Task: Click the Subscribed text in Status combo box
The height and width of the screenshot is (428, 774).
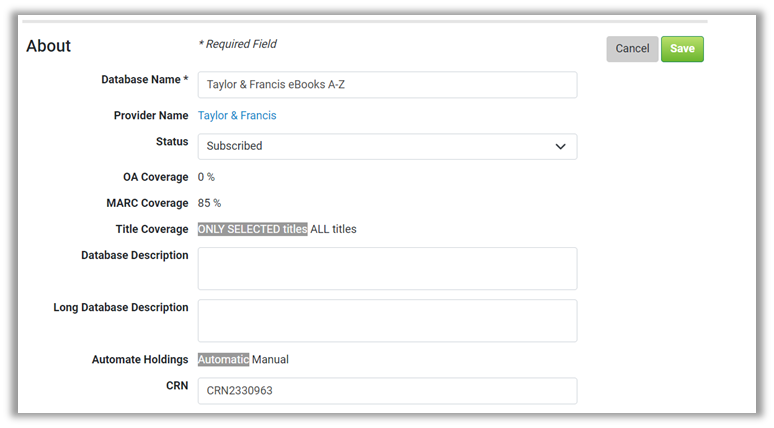Action: coord(235,146)
